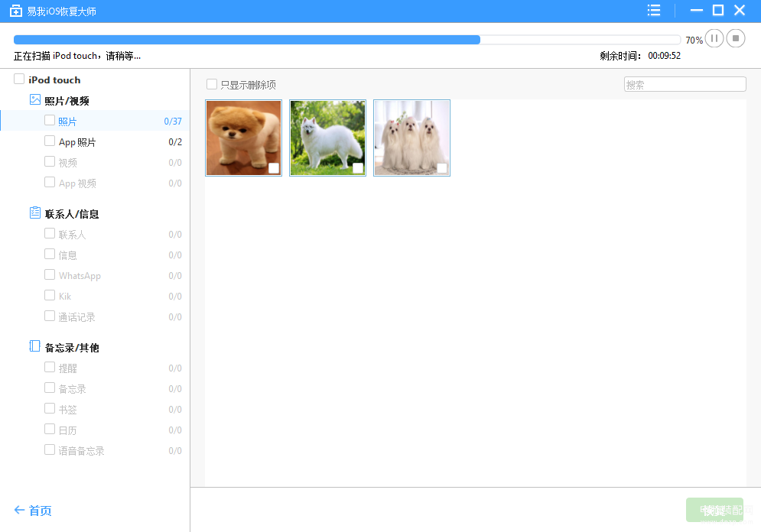Click the 联系人/信息 category icon

35,213
